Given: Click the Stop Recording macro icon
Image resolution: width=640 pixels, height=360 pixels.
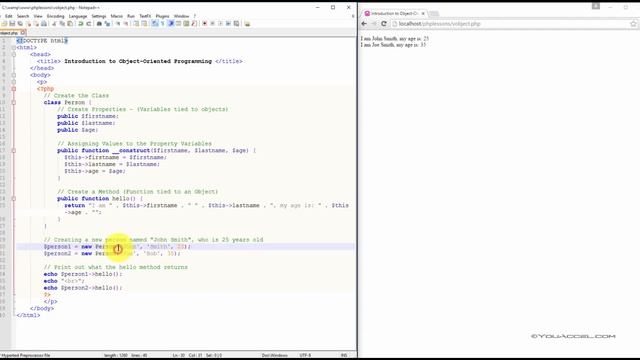Looking at the screenshot, I should point(213,24).
